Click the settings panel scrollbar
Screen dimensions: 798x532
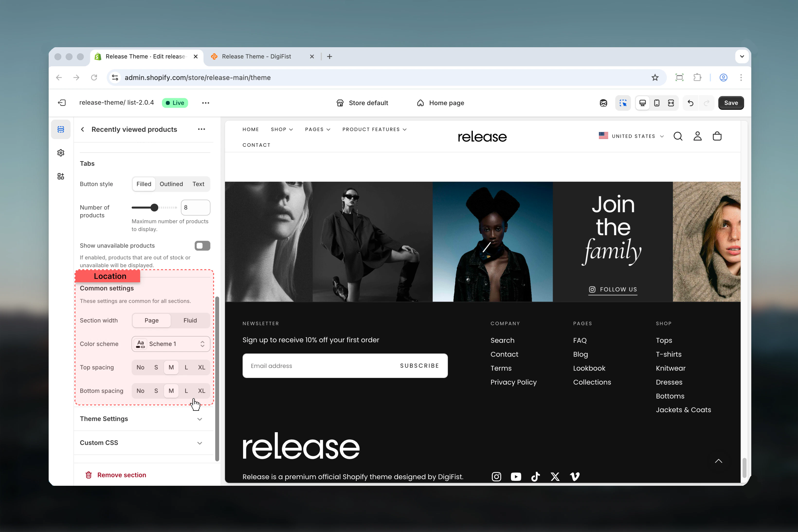pos(217,379)
